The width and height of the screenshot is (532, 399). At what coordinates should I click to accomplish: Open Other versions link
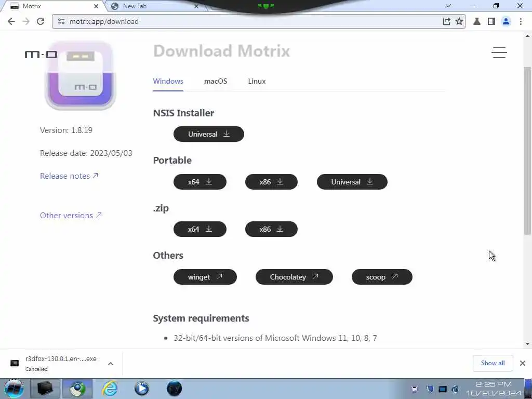point(71,216)
